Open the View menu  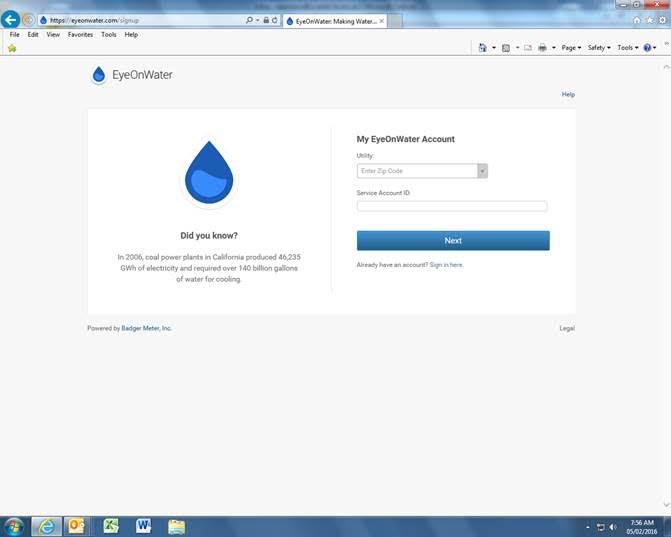(53, 35)
